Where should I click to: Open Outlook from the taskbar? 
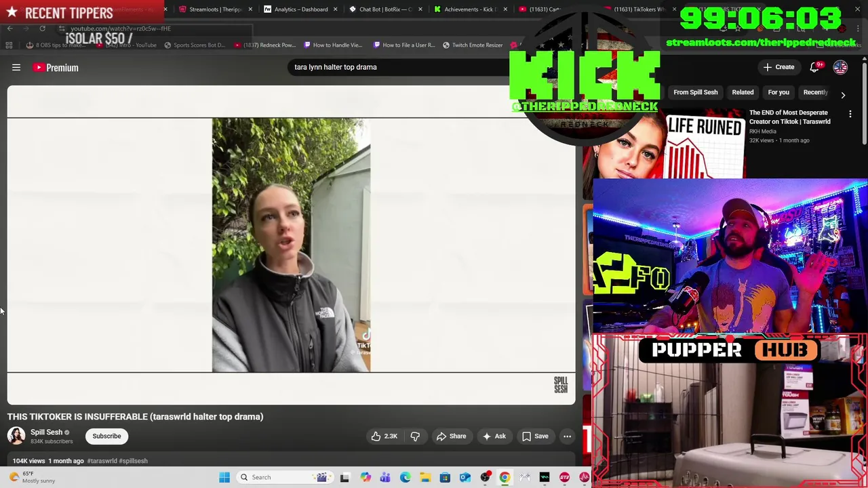[x=465, y=477]
